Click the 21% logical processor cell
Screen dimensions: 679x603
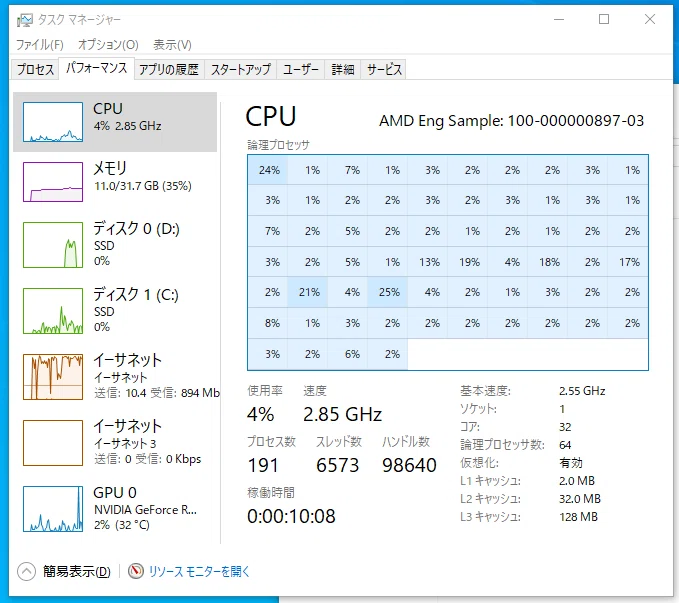tap(307, 292)
